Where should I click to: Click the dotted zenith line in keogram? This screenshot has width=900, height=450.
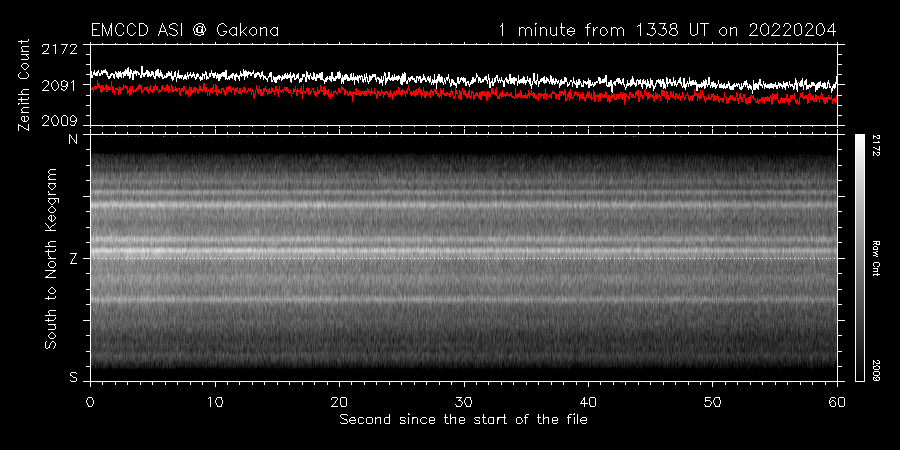(x=464, y=258)
